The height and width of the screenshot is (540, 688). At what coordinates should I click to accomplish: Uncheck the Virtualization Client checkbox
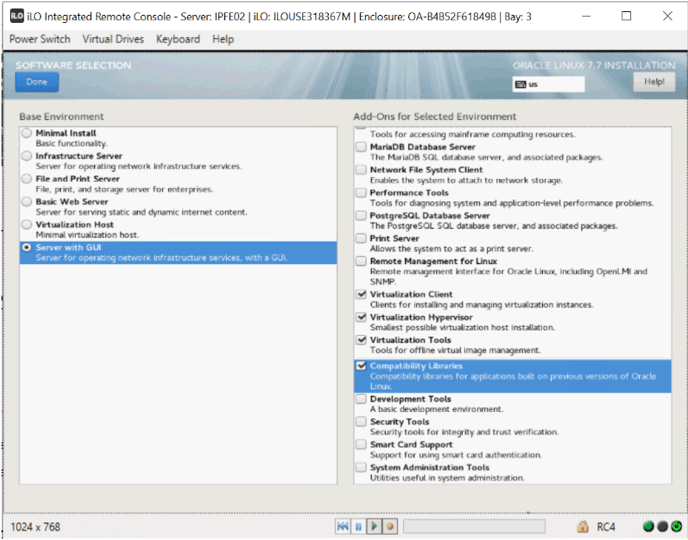[x=361, y=294]
